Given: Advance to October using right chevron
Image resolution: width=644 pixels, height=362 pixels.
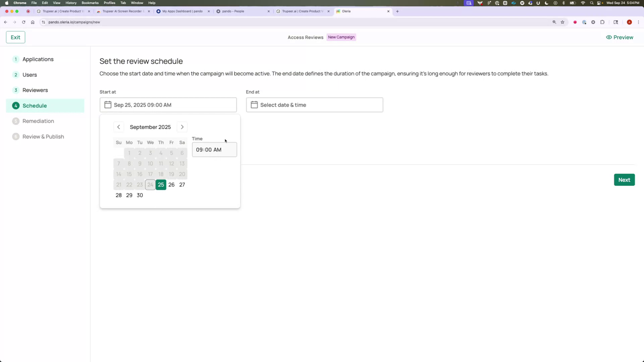Looking at the screenshot, I should point(182,127).
